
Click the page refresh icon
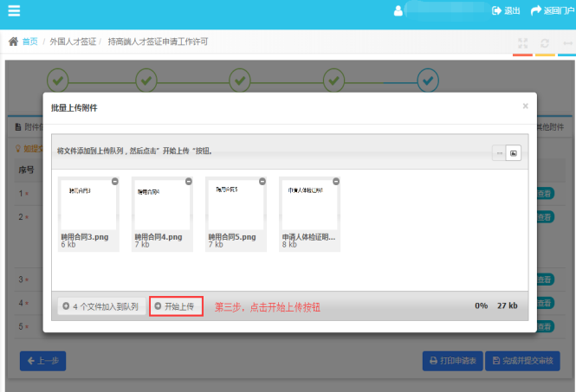(545, 42)
